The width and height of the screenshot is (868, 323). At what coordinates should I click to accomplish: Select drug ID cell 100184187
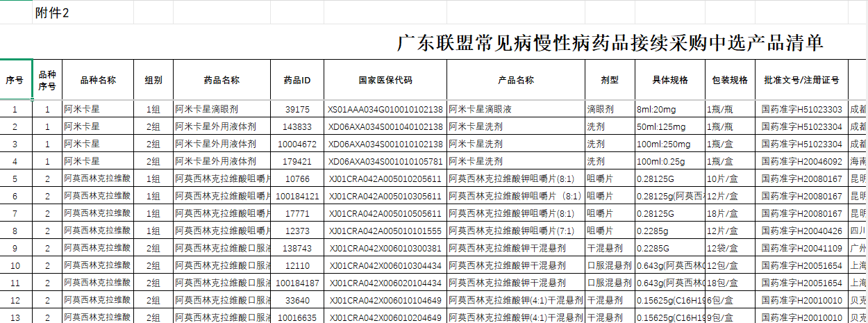coord(297,283)
